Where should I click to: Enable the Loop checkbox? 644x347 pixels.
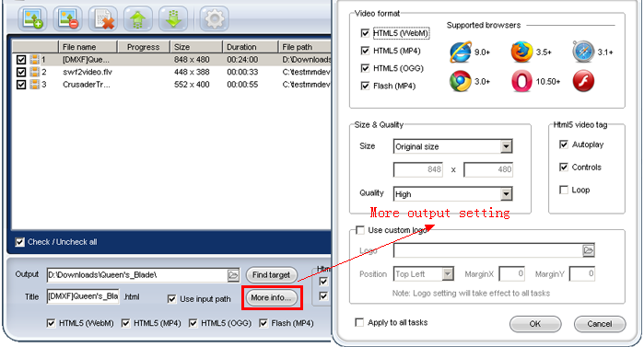coord(564,190)
